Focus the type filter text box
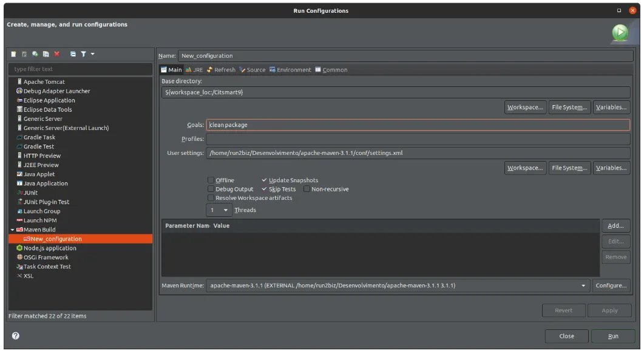This screenshot has height=353, width=644. pyautogui.click(x=81, y=69)
